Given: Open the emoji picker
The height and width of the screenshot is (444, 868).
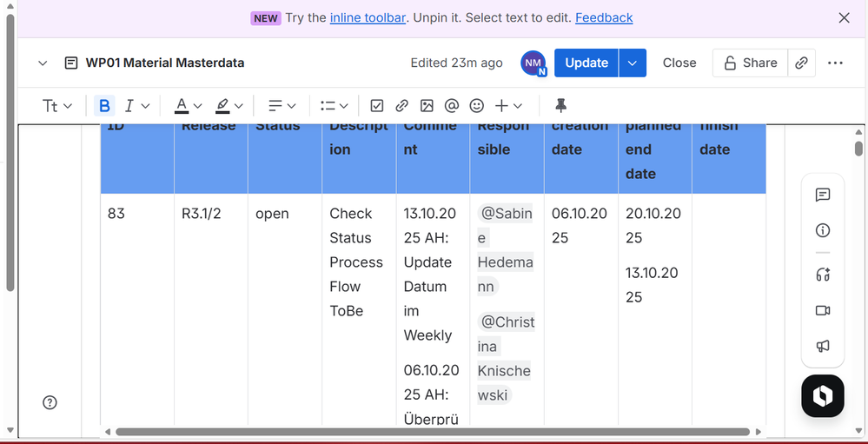Looking at the screenshot, I should coord(477,105).
